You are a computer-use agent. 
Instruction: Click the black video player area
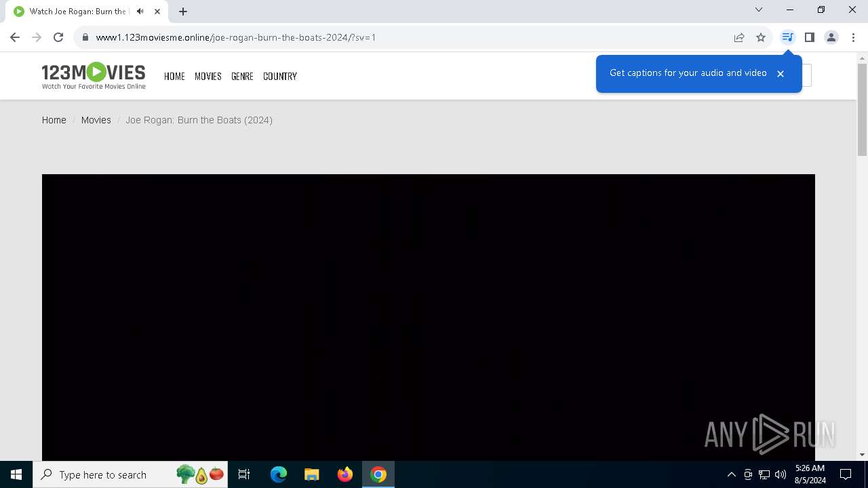[x=429, y=317]
